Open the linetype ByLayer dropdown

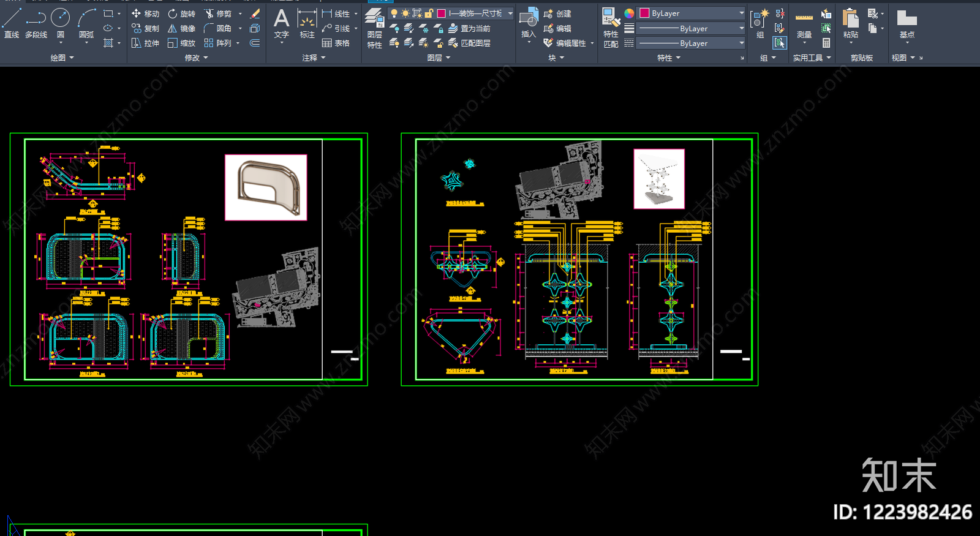click(691, 43)
